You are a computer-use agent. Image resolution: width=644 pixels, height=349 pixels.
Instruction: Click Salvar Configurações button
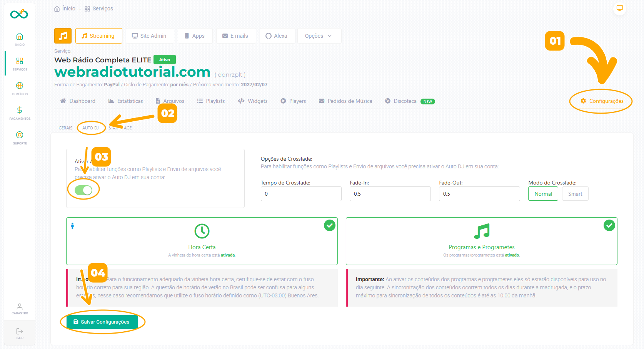click(102, 322)
